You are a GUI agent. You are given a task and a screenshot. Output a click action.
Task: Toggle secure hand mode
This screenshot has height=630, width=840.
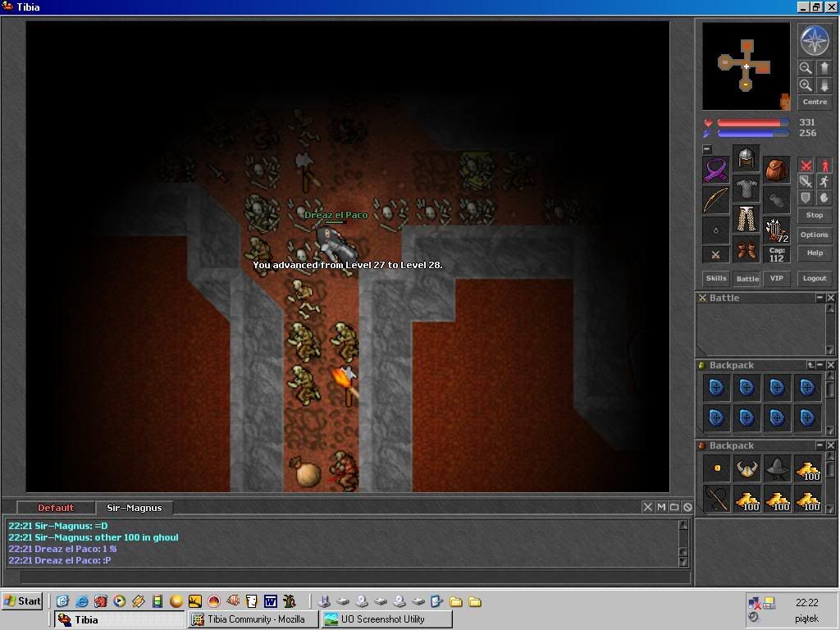tap(824, 198)
